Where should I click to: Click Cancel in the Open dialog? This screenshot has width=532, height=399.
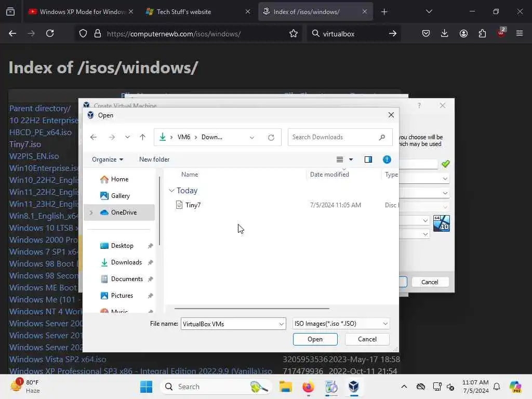tap(367, 339)
